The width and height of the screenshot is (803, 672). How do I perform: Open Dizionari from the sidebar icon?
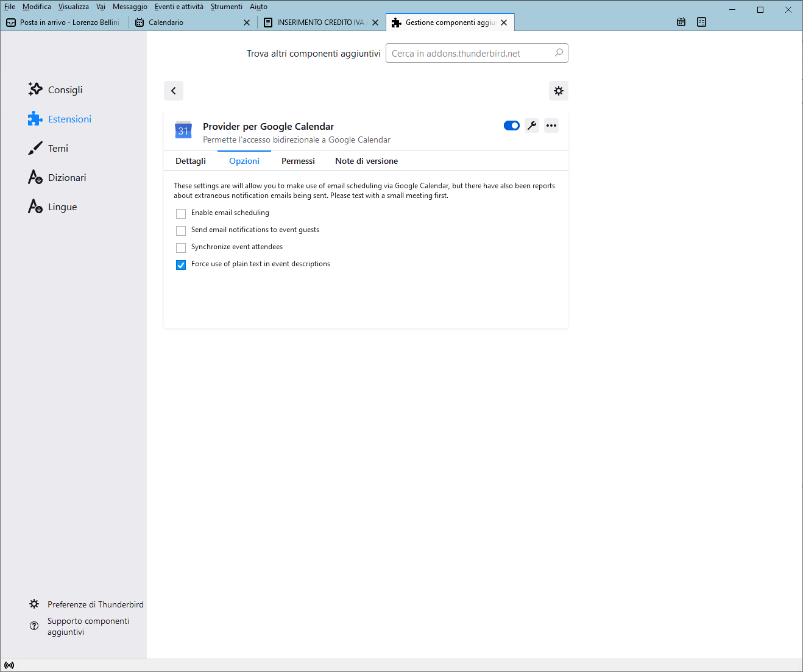[35, 177]
